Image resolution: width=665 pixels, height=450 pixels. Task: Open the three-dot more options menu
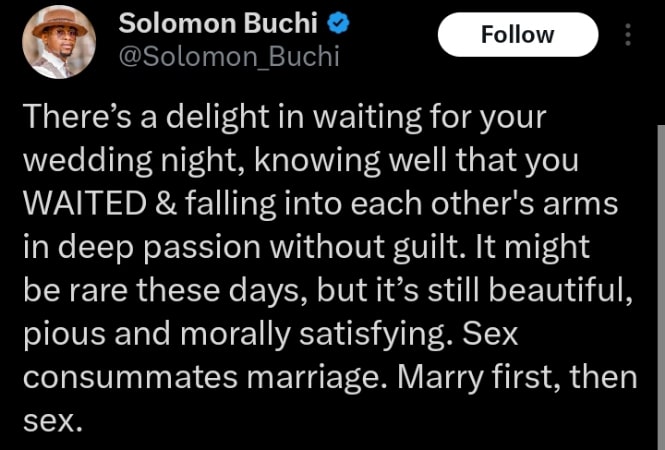pos(628,36)
